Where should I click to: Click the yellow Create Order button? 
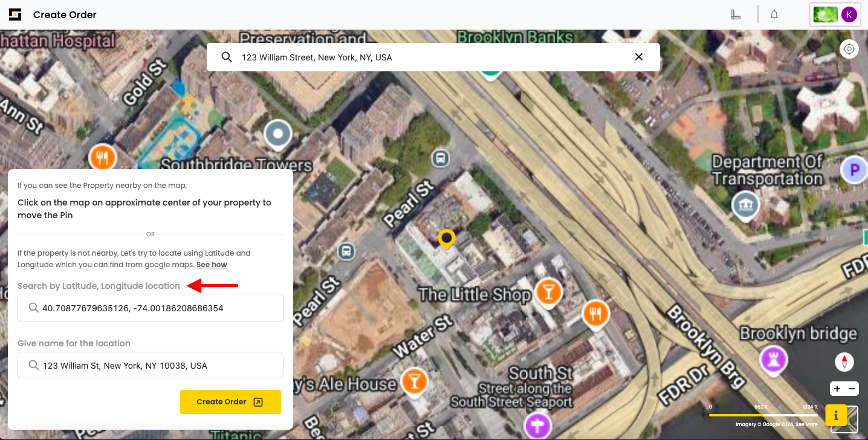tap(230, 402)
